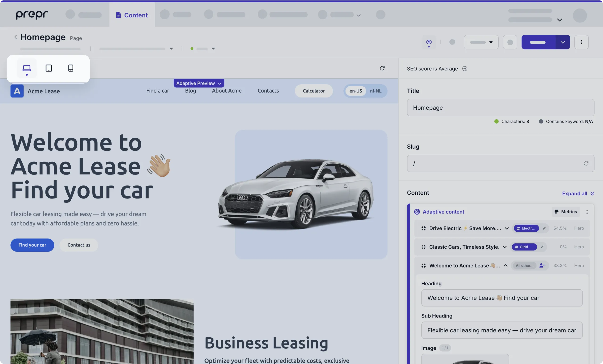Viewport: 603px width, 364px height.
Task: Select the desktop preview device icon
Action: pyautogui.click(x=27, y=68)
